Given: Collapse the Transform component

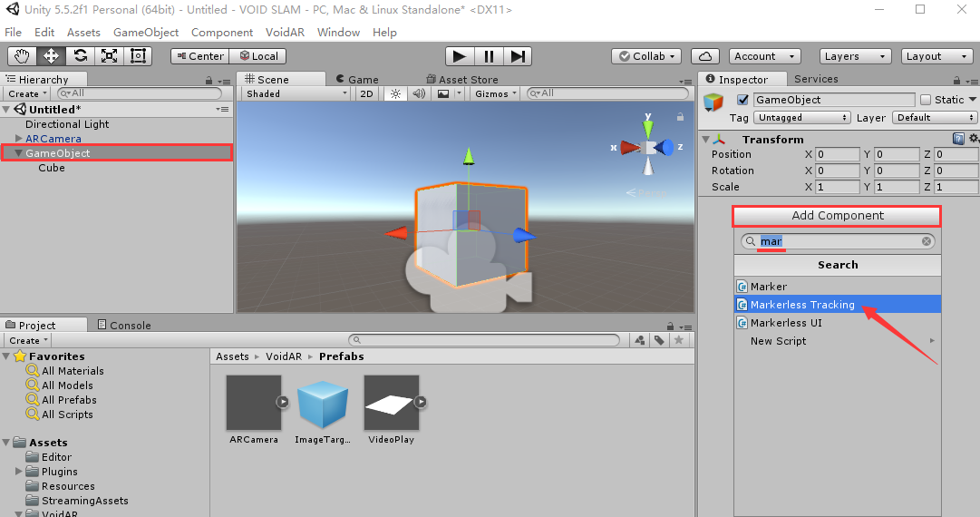Looking at the screenshot, I should point(706,140).
